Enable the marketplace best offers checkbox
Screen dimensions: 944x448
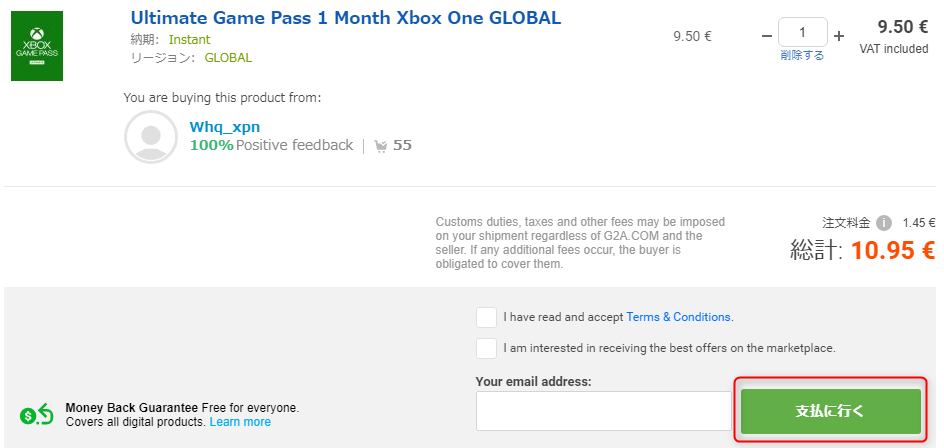pos(487,348)
